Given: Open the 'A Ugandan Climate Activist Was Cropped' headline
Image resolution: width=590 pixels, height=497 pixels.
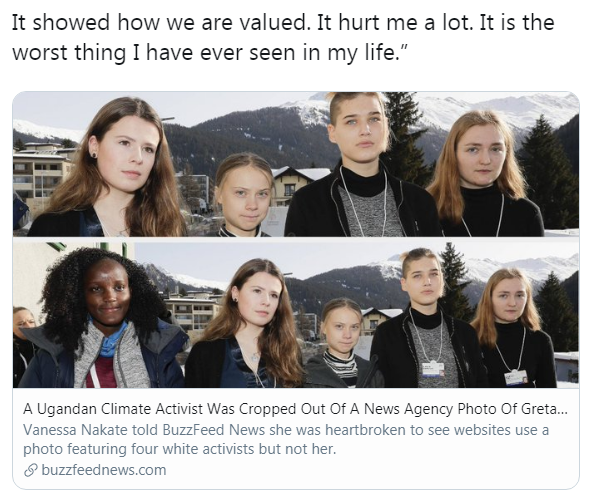Looking at the screenshot, I should 295,409.
